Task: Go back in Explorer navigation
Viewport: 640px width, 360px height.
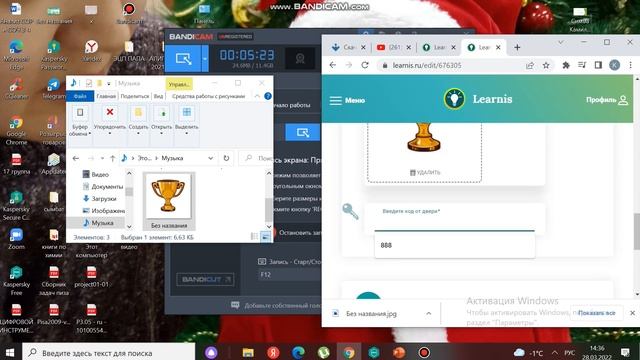Action: [76, 158]
